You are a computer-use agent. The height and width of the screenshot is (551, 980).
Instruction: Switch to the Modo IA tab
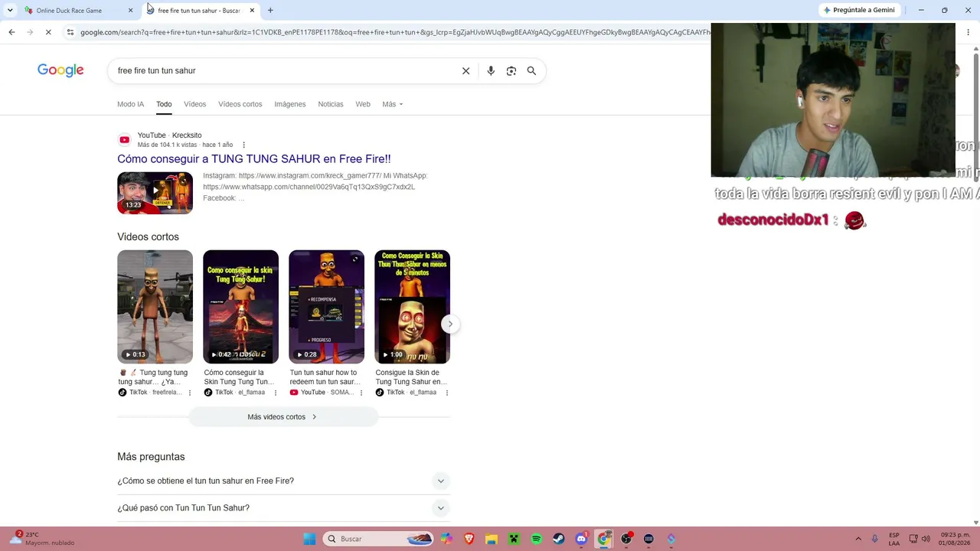(130, 104)
